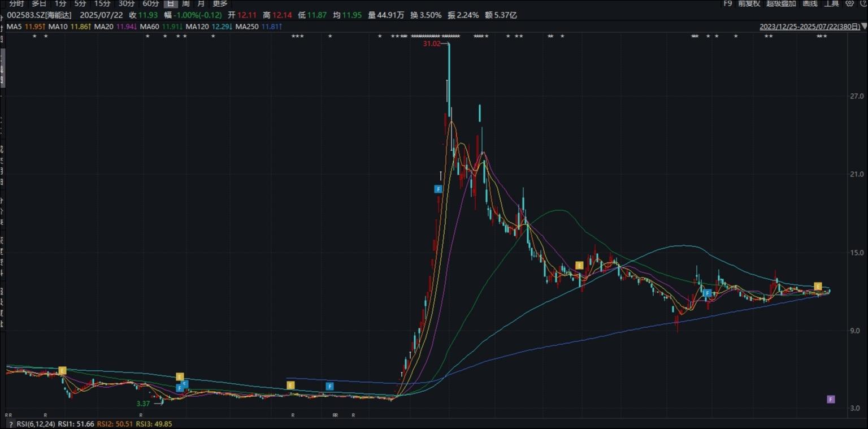The image size is (868, 429).
Task: Click the rightmost yellow E event marker
Action: point(818,287)
